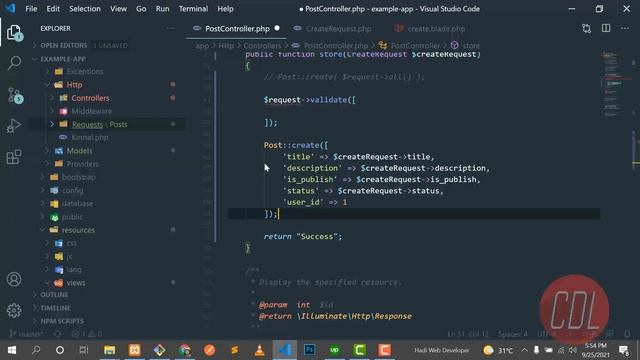Open the Run and Debug view

pyautogui.click(x=14, y=126)
